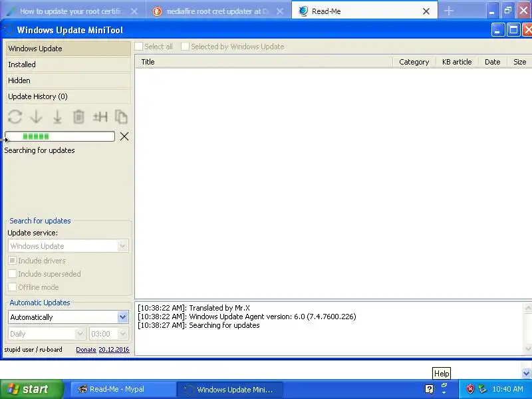Click the Searching for updates status label

[39, 150]
